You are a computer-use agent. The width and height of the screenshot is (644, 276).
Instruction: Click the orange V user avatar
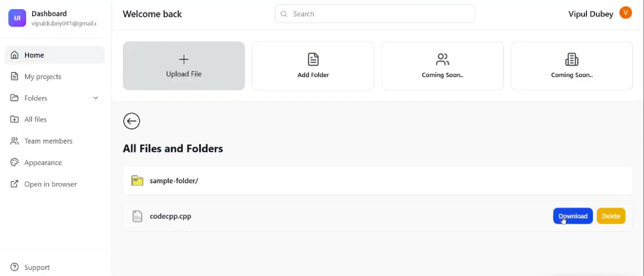click(625, 13)
